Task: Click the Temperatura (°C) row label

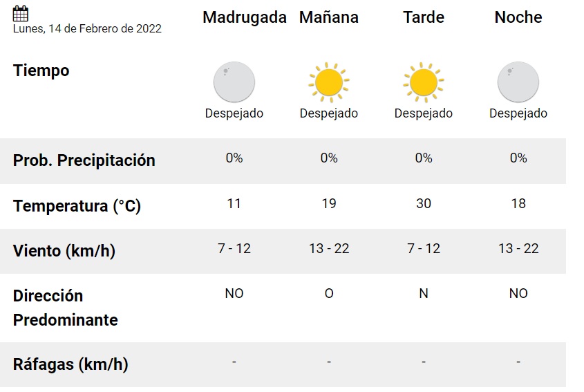Action: pyautogui.click(x=77, y=206)
